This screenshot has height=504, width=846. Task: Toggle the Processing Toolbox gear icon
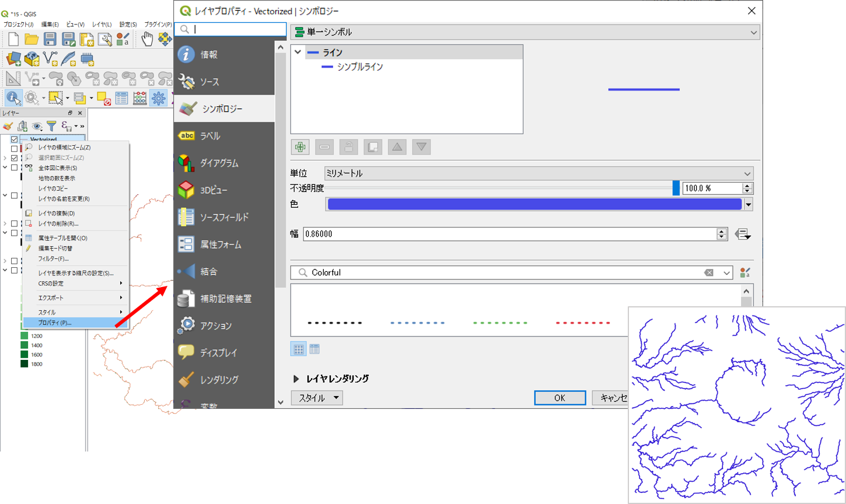158,98
